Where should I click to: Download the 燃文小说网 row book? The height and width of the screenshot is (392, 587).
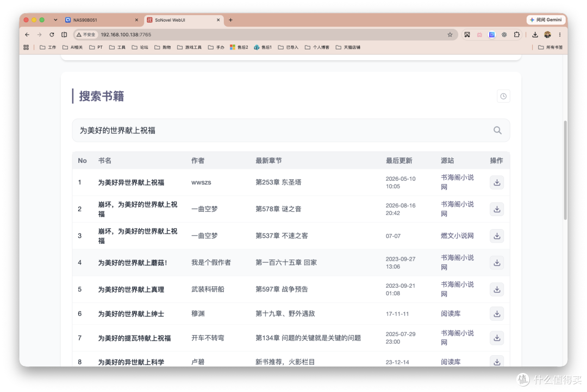496,236
